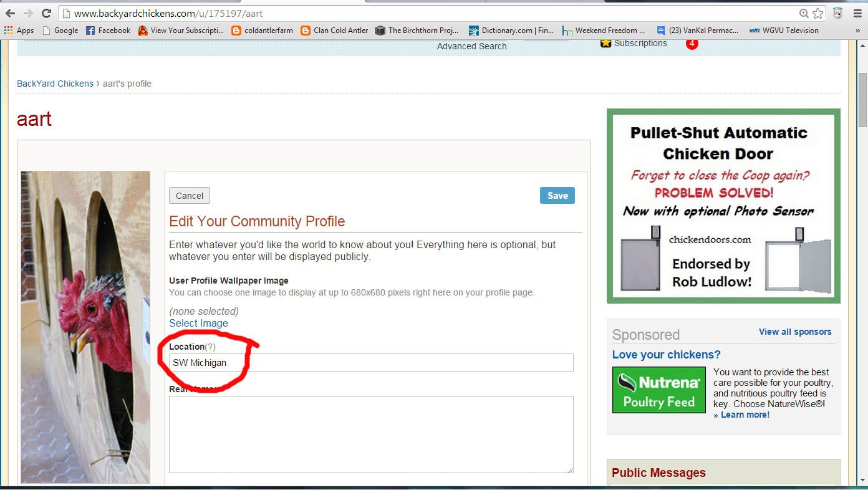The height and width of the screenshot is (490, 868).
Task: Open the Subscriptions menu item
Action: (640, 44)
